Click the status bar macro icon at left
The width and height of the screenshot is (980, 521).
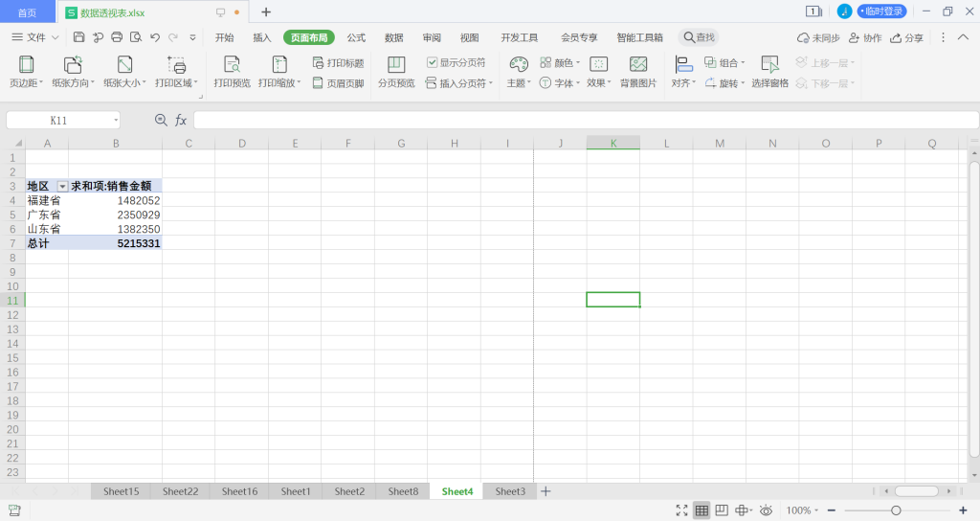[14, 510]
